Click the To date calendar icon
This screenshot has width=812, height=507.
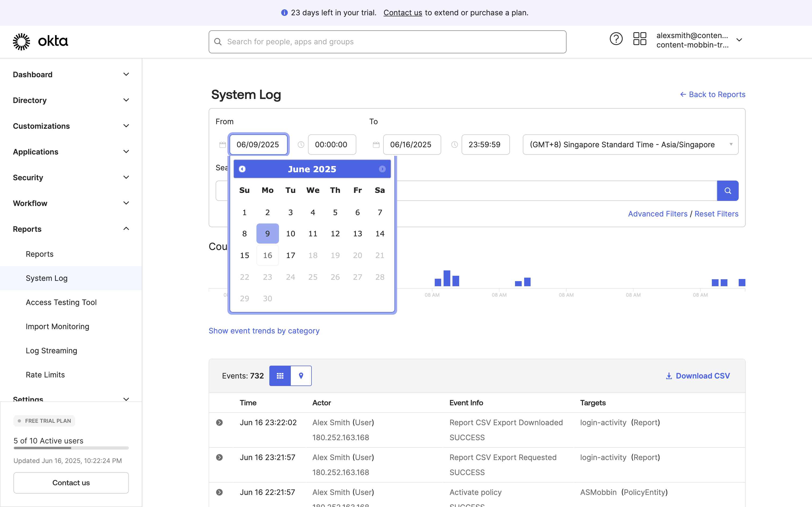pos(376,145)
